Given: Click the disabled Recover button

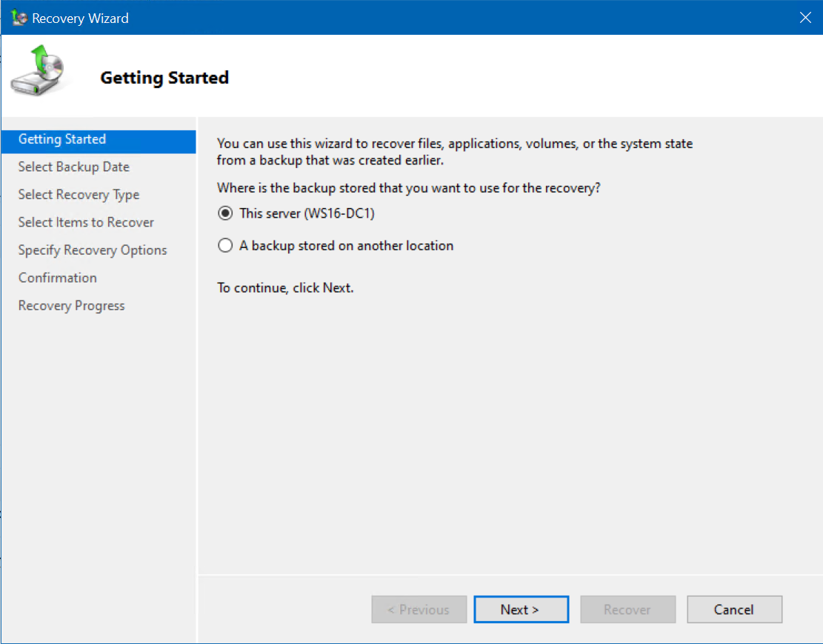Looking at the screenshot, I should point(627,609).
